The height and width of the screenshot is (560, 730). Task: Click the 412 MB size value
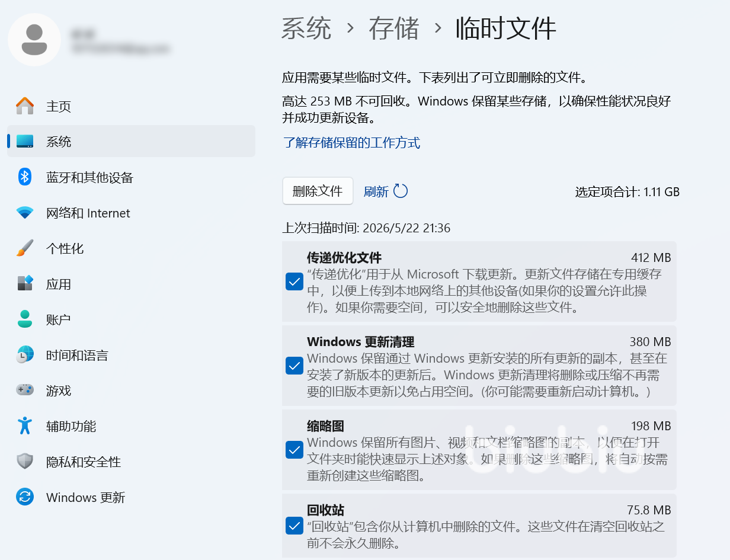tap(651, 258)
